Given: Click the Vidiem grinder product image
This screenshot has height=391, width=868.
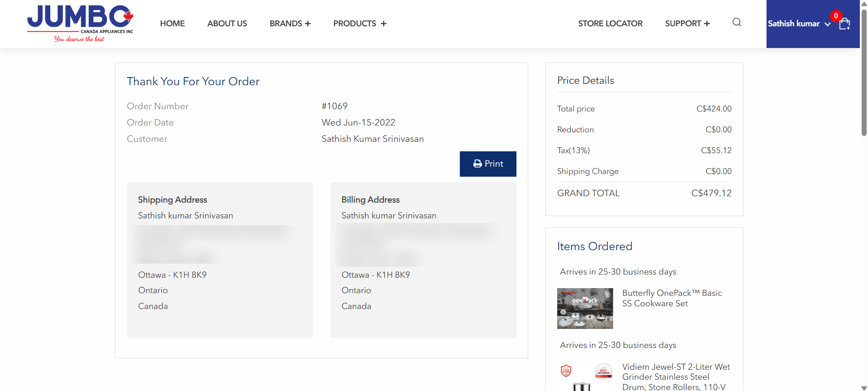Looking at the screenshot, I should pyautogui.click(x=585, y=377).
